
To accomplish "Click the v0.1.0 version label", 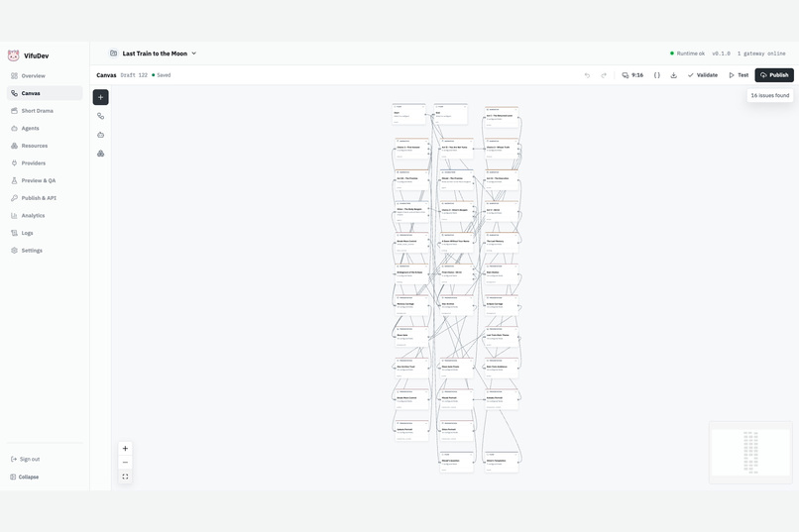I will (721, 53).
